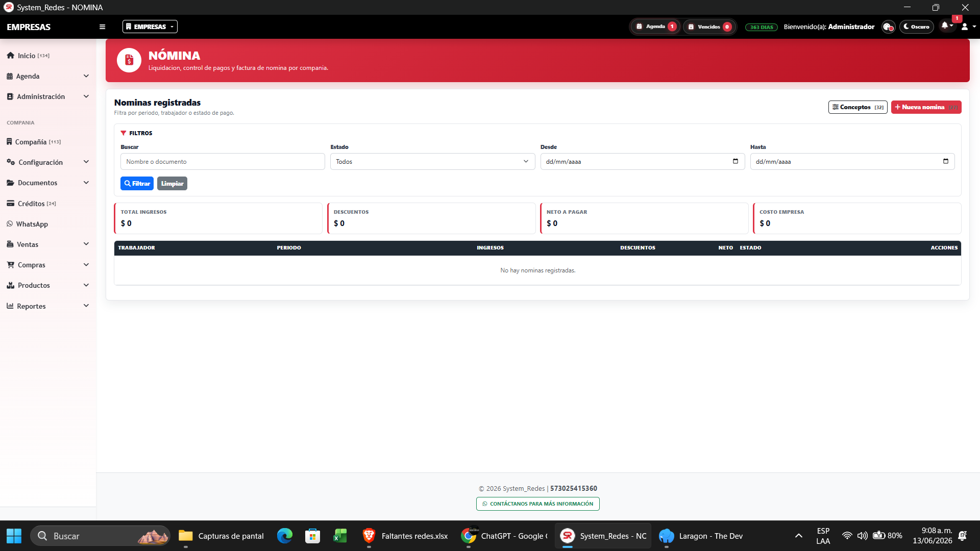Click the Compras cart icon
The width and height of the screenshot is (980, 551).
coord(11,265)
